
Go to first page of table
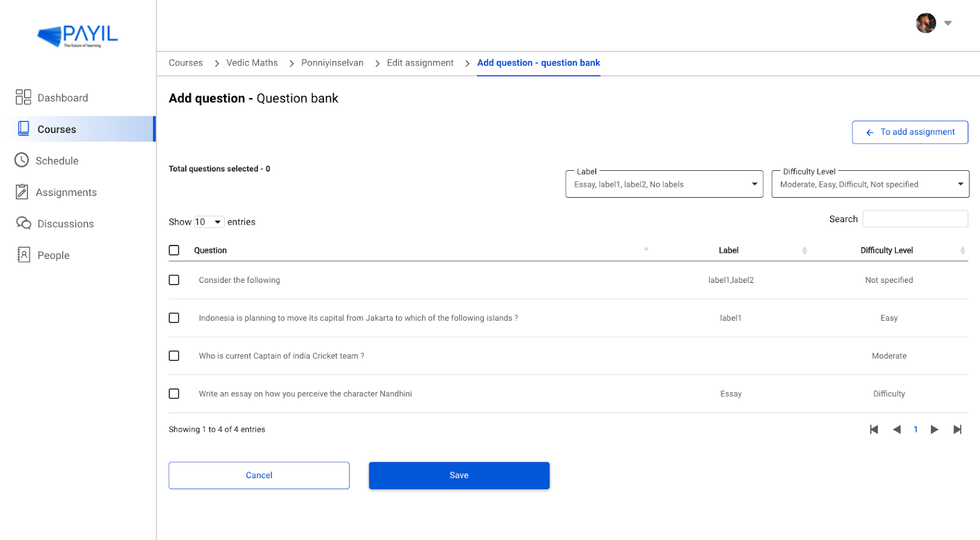click(874, 429)
